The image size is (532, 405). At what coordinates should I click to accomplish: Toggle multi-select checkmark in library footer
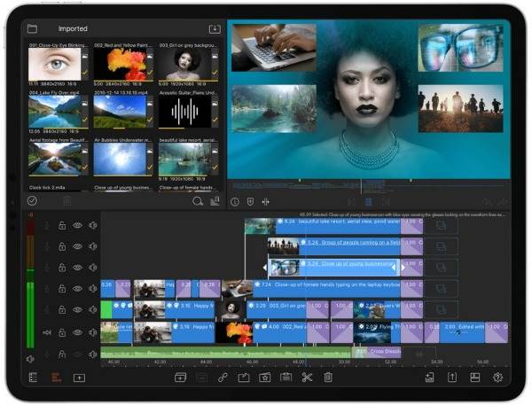pos(32,201)
